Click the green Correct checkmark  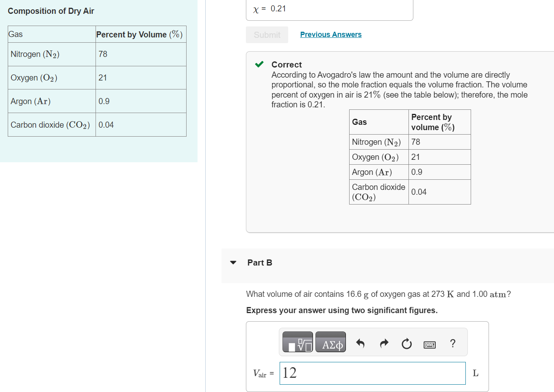click(x=259, y=64)
